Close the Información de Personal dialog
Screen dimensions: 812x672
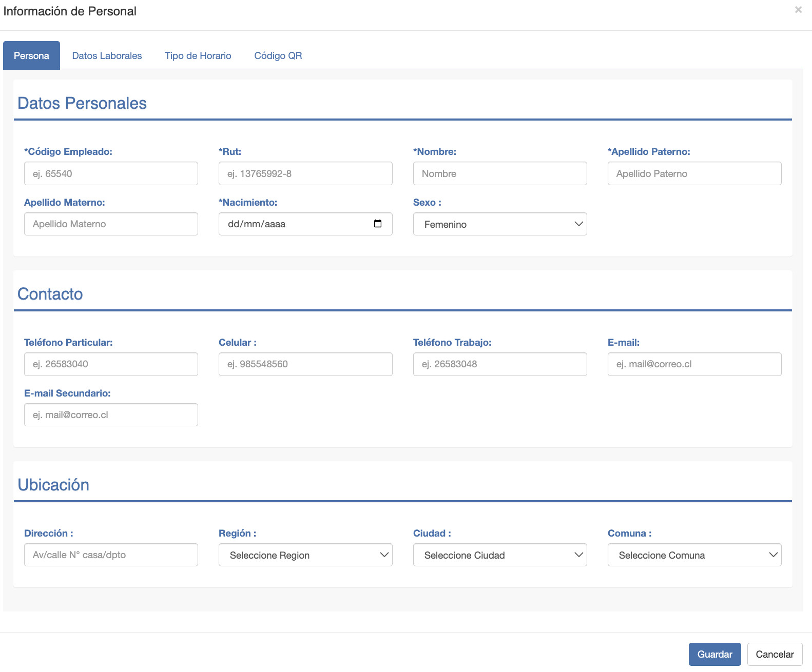coord(798,10)
